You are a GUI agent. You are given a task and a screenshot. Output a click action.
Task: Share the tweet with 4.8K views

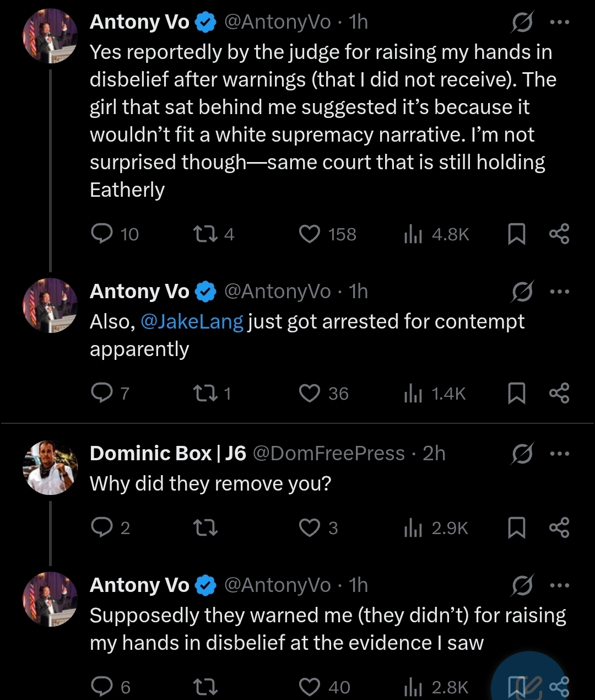coord(559,234)
